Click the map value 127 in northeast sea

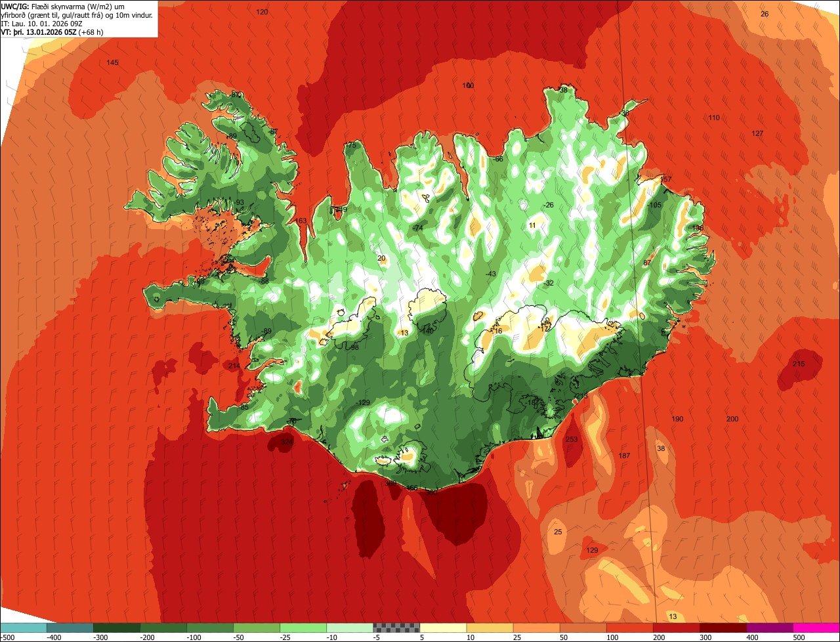pyautogui.click(x=758, y=133)
